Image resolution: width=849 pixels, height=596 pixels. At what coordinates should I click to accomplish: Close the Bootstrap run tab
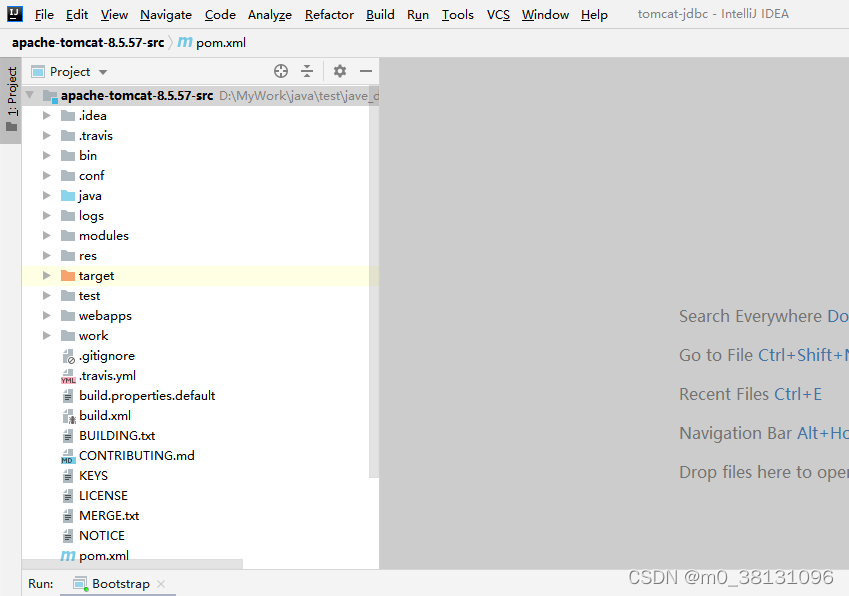[161, 584]
